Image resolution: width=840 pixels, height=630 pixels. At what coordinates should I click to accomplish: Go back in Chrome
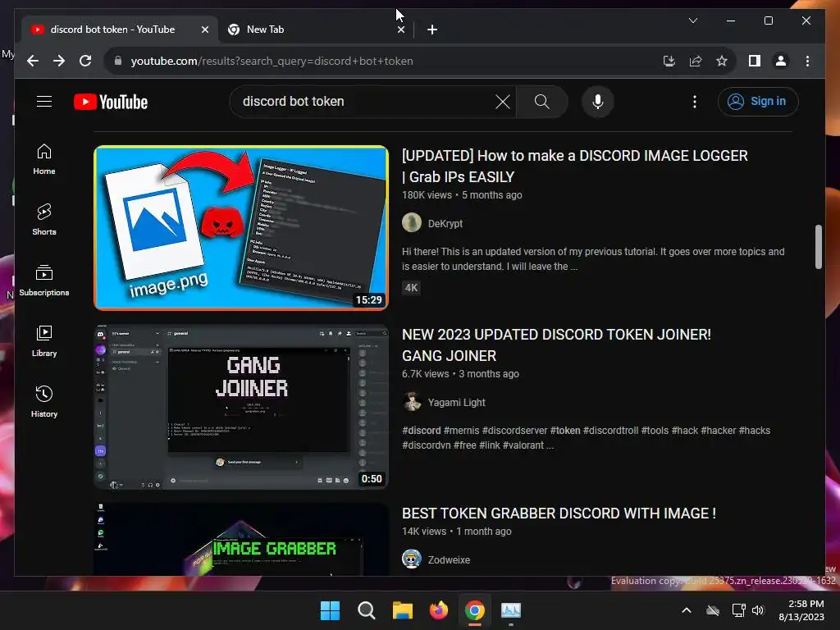coord(33,61)
